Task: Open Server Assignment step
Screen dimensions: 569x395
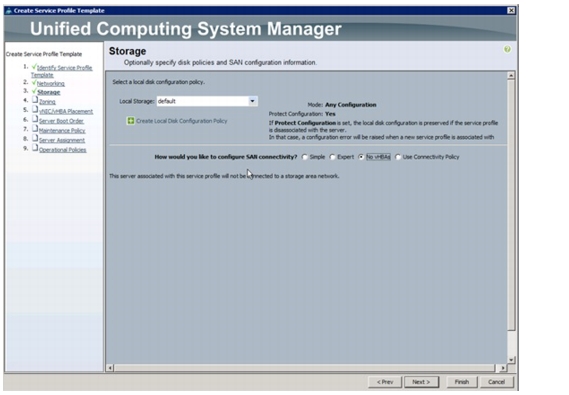Action: [62, 140]
